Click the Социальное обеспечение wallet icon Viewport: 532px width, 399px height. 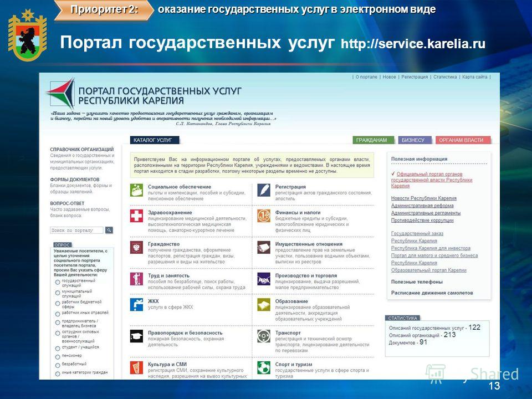(136, 190)
